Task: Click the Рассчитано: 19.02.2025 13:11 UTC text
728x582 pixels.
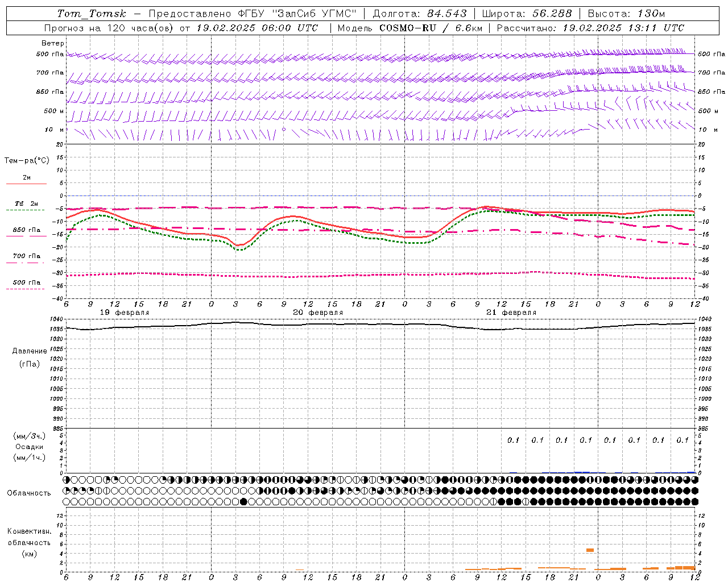Action: coord(590,28)
